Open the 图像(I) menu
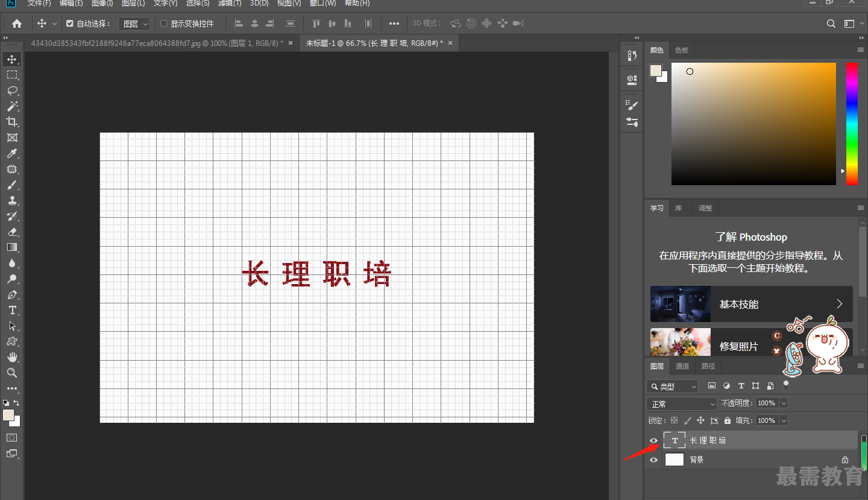 (102, 4)
